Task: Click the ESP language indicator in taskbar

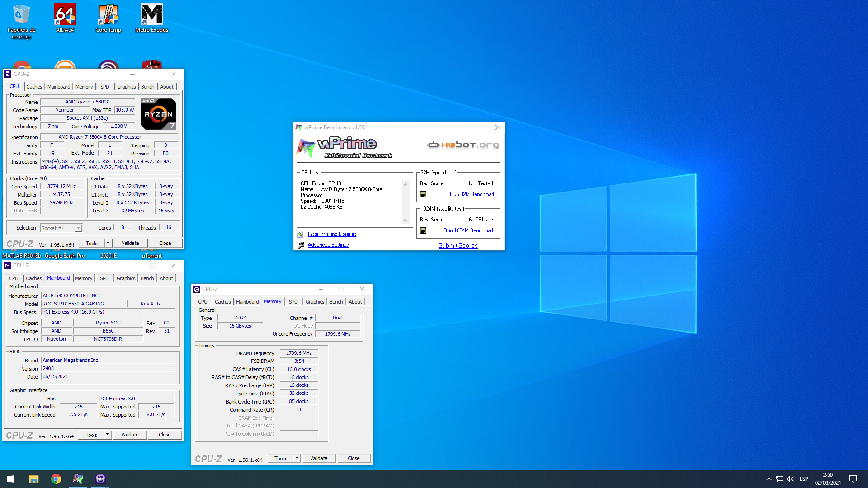Action: coord(804,479)
